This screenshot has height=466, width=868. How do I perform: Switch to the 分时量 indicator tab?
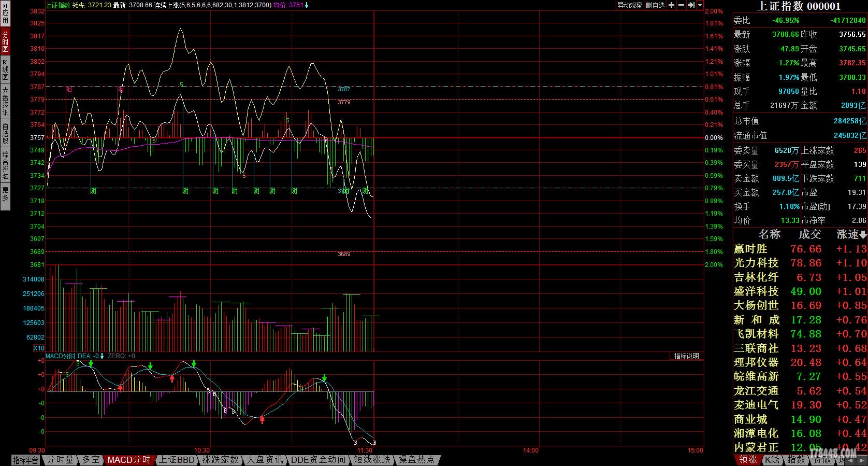(60, 460)
